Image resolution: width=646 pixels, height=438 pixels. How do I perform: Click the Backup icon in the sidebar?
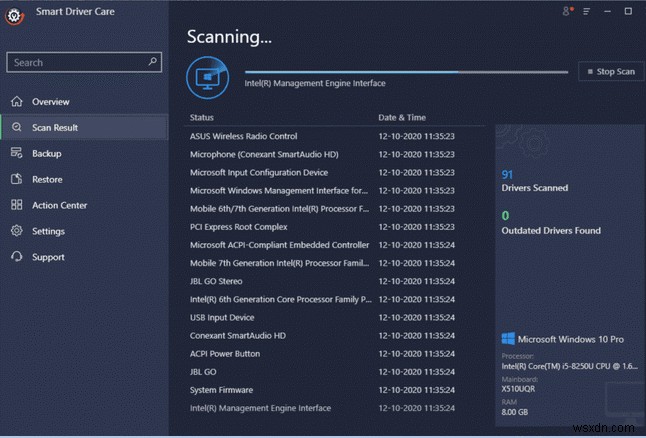tap(16, 154)
